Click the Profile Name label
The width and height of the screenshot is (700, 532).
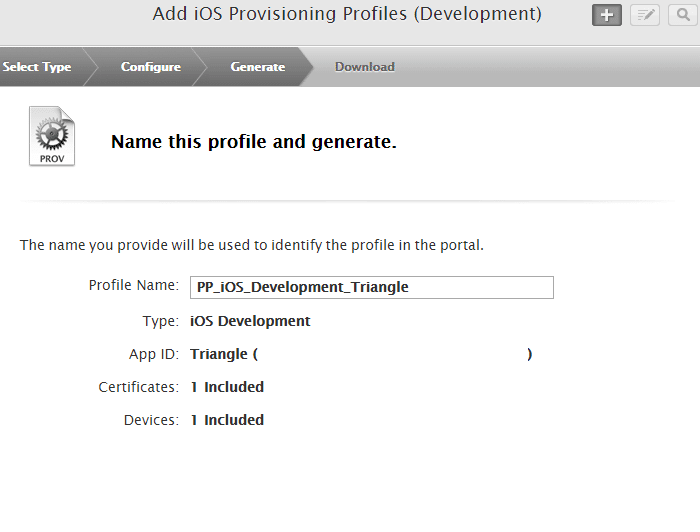tap(133, 286)
